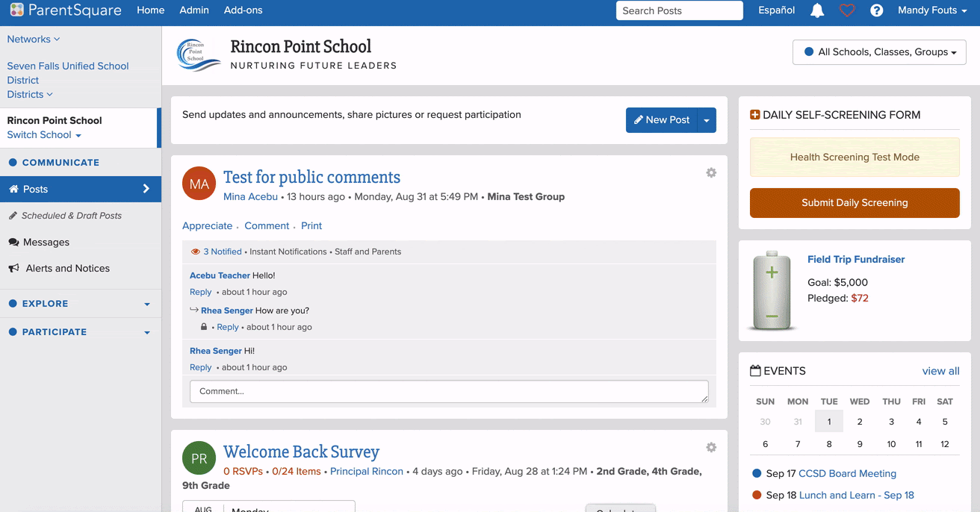Click Comment link under the post
This screenshot has height=512, width=980.
tap(267, 226)
